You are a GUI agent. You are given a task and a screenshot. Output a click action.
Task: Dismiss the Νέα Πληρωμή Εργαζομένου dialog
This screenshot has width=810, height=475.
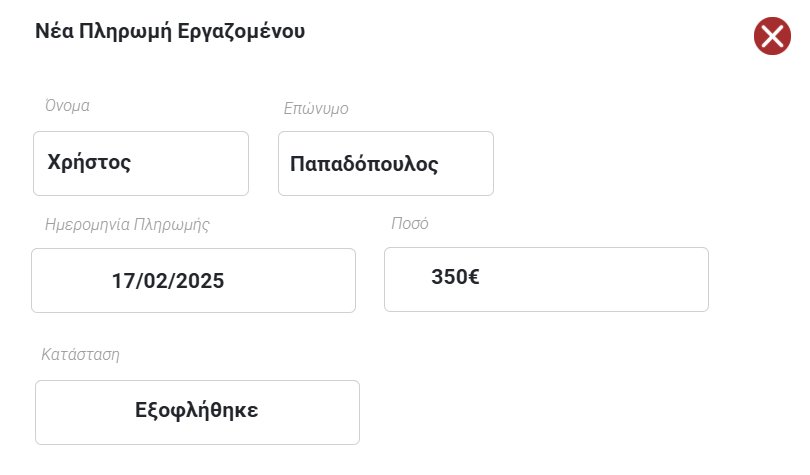772,37
